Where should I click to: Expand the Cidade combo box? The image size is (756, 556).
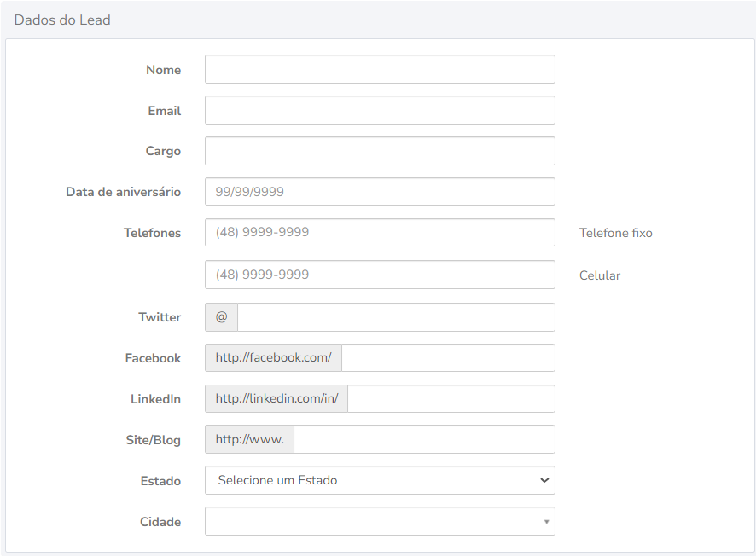pos(380,521)
